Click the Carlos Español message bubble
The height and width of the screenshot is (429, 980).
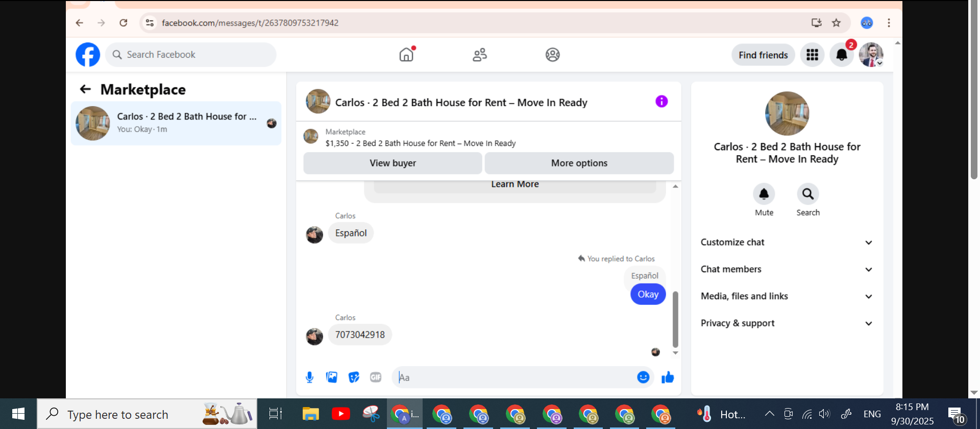tap(351, 233)
